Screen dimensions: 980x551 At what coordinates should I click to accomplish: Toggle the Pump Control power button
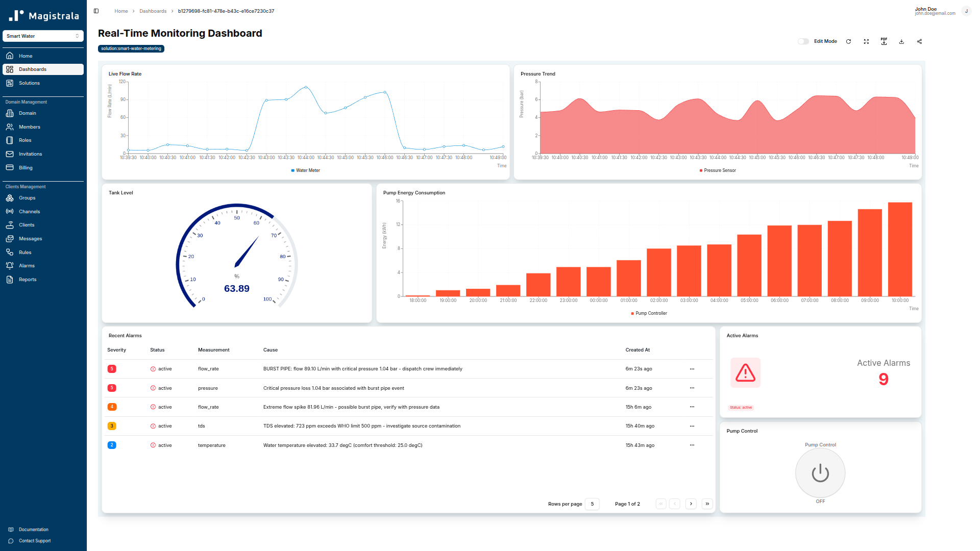pyautogui.click(x=820, y=472)
